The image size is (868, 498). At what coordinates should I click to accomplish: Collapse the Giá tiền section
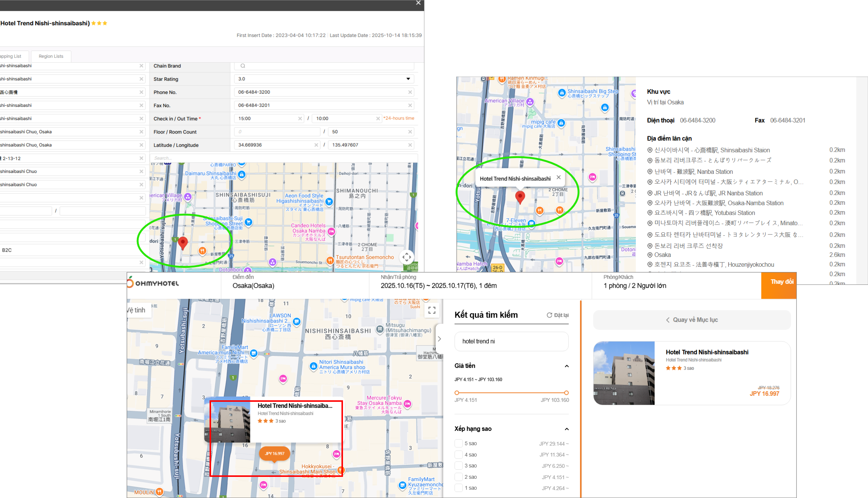(x=566, y=366)
